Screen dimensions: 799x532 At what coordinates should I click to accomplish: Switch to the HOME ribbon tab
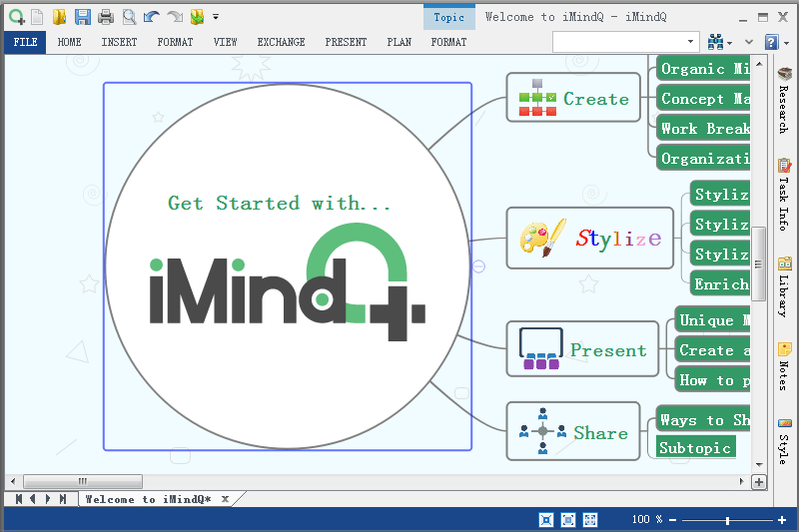[x=69, y=42]
